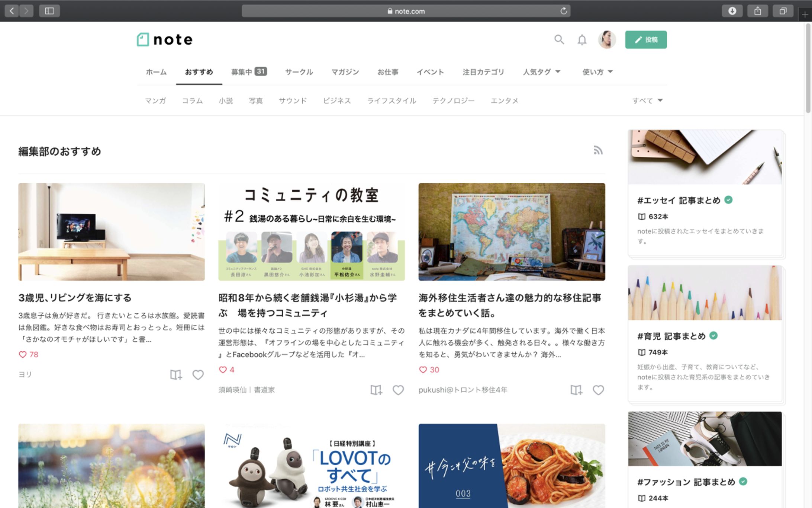Reload the page with refresh icon
Viewport: 812px width, 508px height.
click(564, 11)
